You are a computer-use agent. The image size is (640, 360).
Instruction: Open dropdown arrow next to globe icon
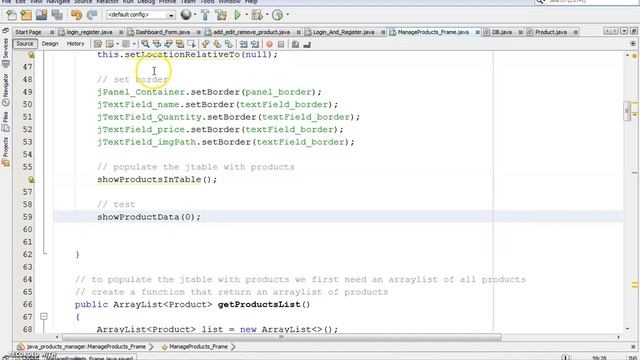click(195, 15)
